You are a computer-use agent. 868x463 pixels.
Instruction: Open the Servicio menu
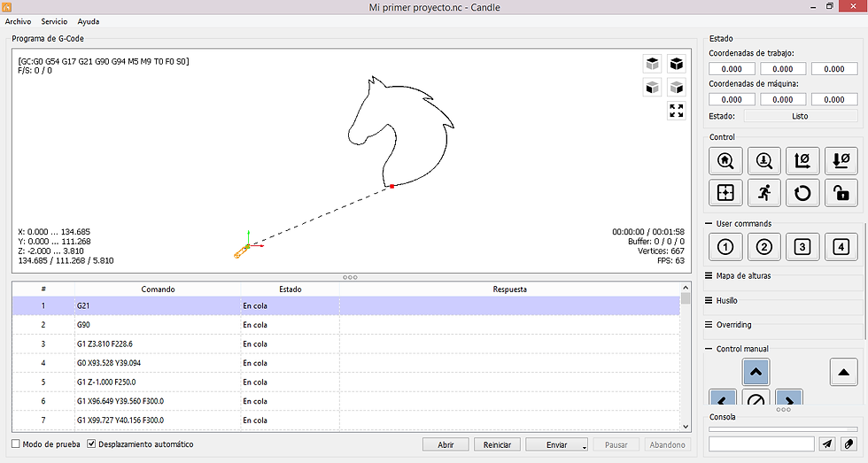(x=54, y=21)
